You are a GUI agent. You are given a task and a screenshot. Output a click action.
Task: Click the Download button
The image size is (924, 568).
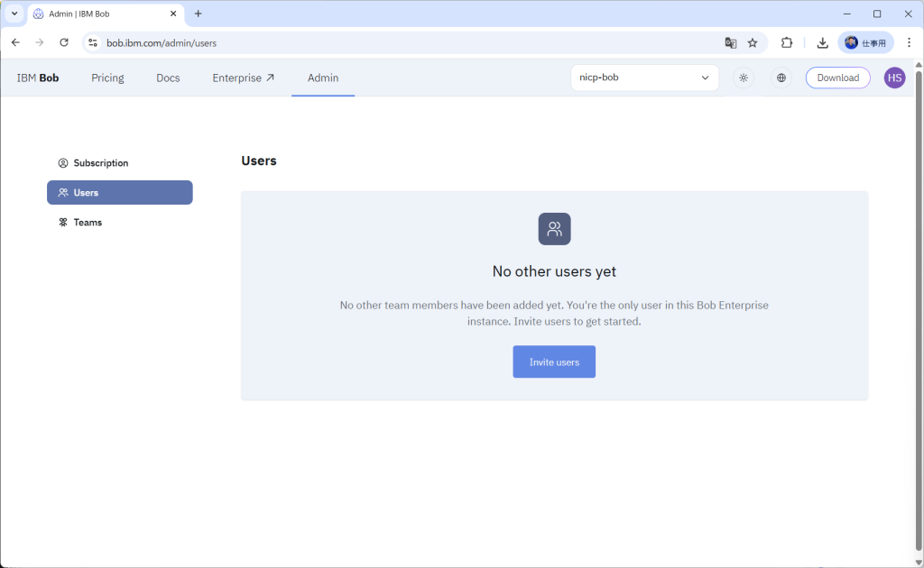point(837,78)
